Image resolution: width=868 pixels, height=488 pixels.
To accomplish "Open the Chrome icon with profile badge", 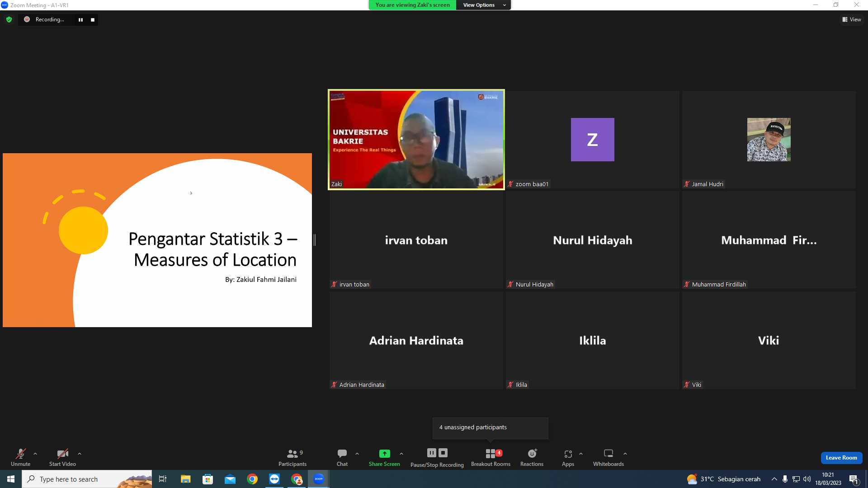I will coord(297,479).
